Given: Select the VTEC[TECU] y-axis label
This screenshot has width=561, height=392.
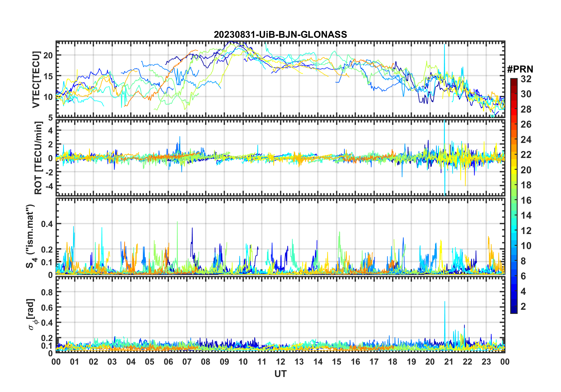Looking at the screenshot, I should 36,80.
